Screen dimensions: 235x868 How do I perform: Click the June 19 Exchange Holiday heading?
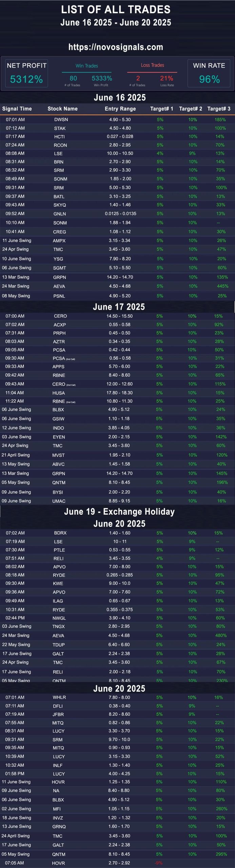click(119, 512)
